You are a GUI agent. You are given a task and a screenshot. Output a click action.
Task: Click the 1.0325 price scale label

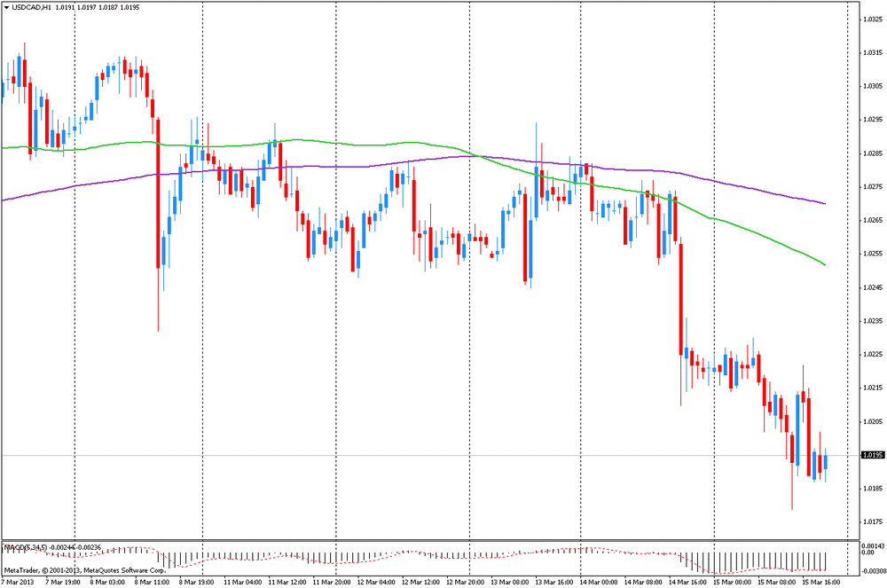click(x=873, y=20)
